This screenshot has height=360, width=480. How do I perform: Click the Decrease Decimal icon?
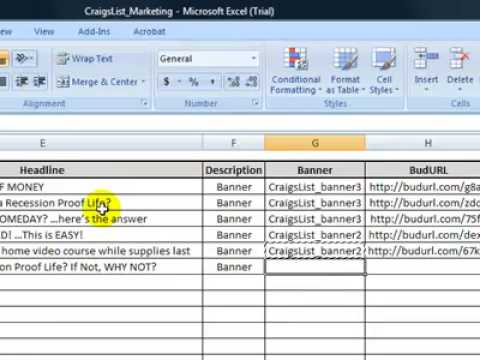pyautogui.click(x=251, y=81)
